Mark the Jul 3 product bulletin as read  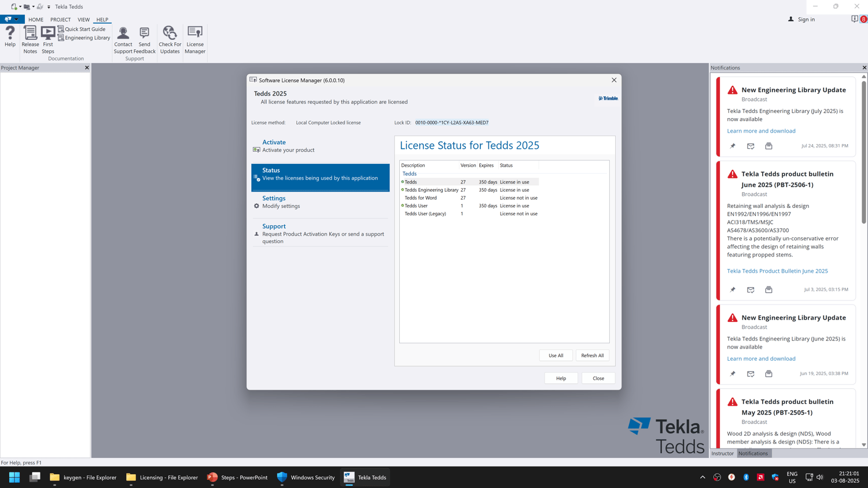pyautogui.click(x=751, y=289)
